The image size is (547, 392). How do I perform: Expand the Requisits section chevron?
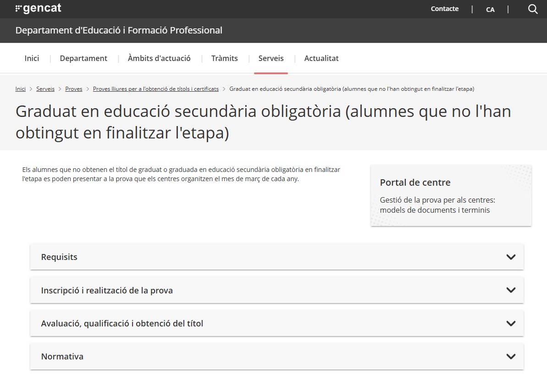[511, 257]
